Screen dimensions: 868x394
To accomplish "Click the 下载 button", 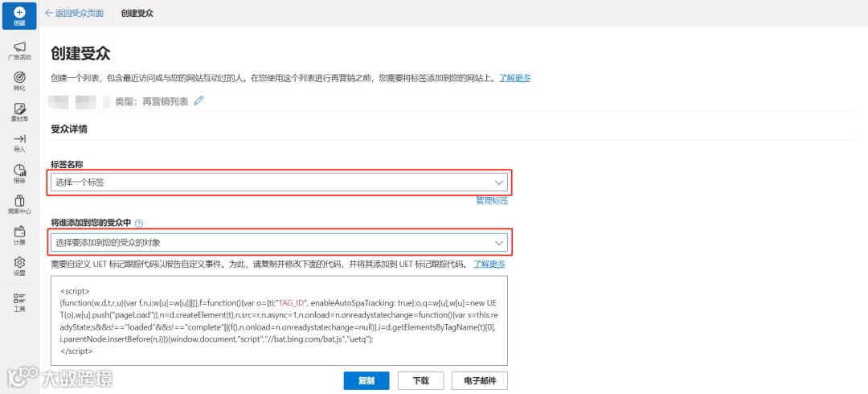I will [420, 380].
